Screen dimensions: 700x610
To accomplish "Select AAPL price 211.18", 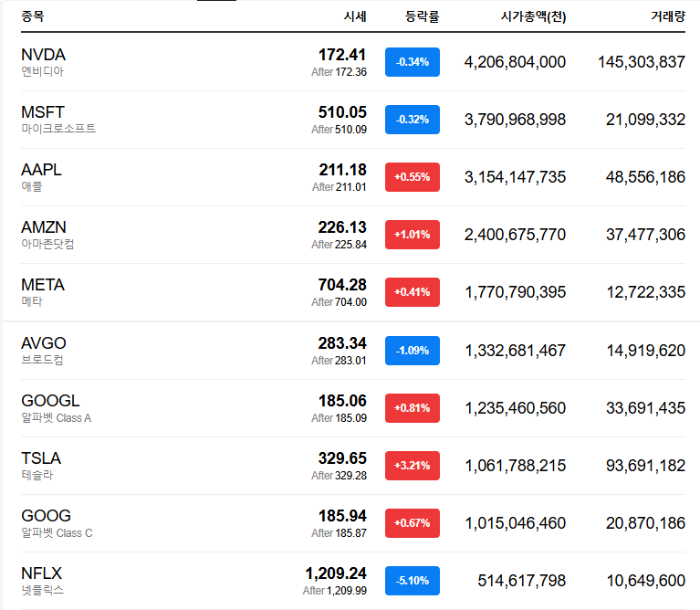I will (343, 170).
